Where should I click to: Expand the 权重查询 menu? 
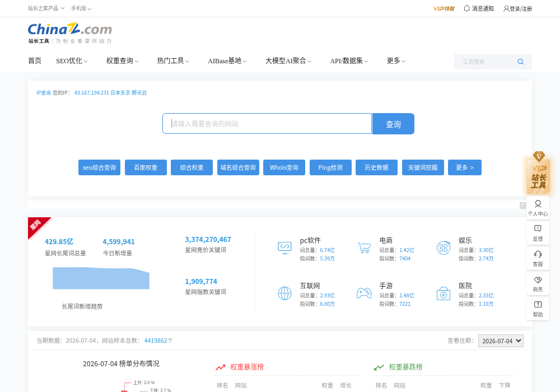coord(123,61)
